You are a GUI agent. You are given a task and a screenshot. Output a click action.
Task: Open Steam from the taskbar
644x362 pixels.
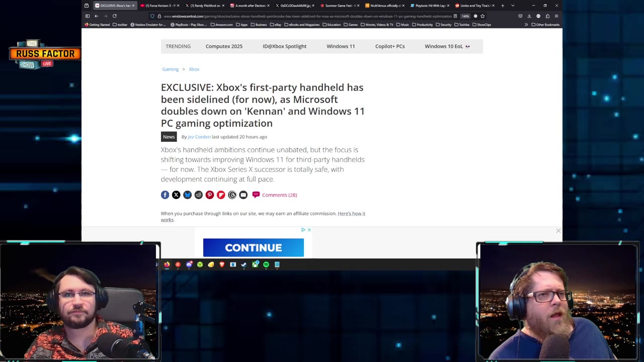point(244,264)
